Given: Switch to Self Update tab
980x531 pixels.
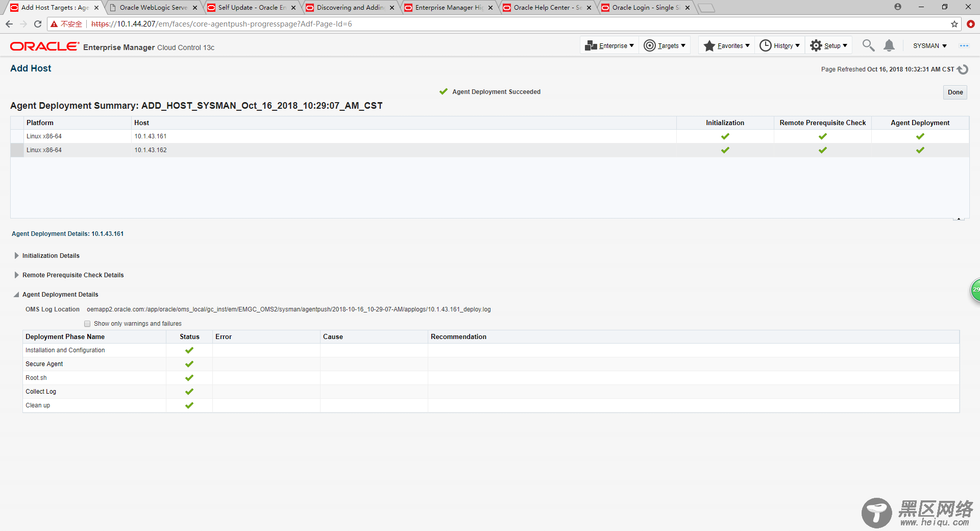Looking at the screenshot, I should click(x=252, y=8).
